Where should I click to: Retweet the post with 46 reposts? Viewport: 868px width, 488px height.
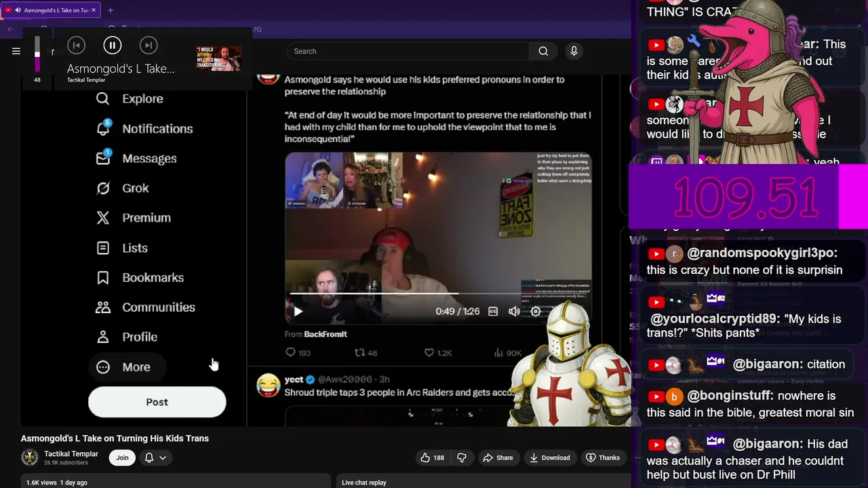pyautogui.click(x=366, y=352)
